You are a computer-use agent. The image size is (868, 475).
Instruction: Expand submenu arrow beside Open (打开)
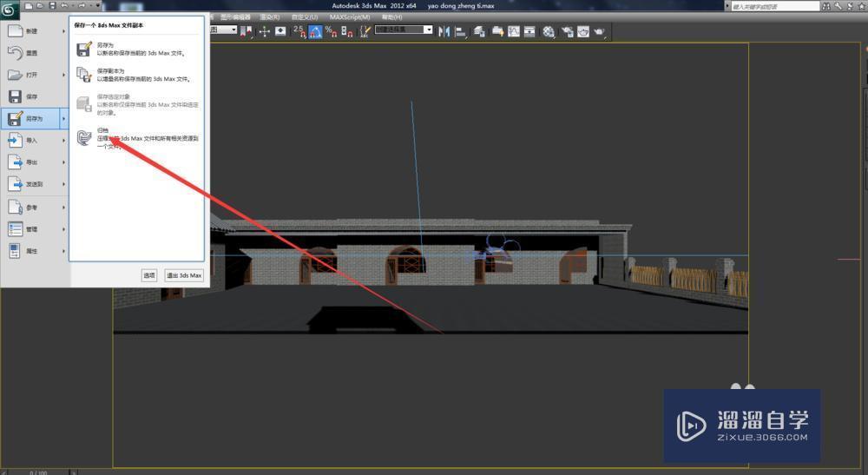[x=63, y=75]
